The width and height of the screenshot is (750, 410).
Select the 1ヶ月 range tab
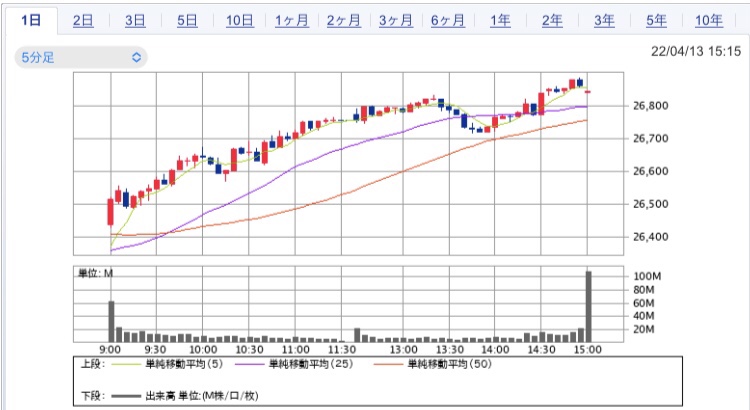click(x=292, y=21)
